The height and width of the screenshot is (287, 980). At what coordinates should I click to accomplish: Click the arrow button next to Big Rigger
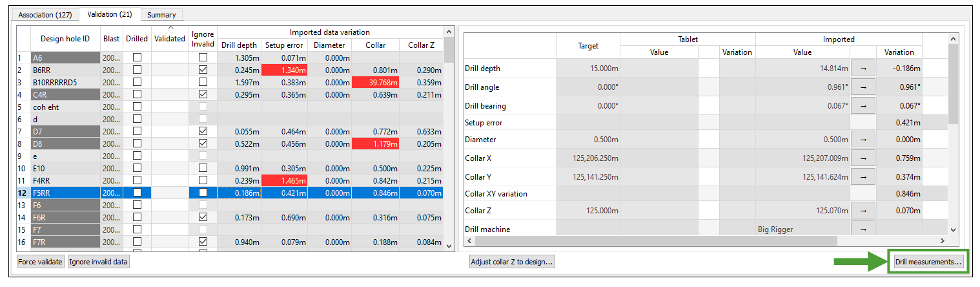[863, 228]
